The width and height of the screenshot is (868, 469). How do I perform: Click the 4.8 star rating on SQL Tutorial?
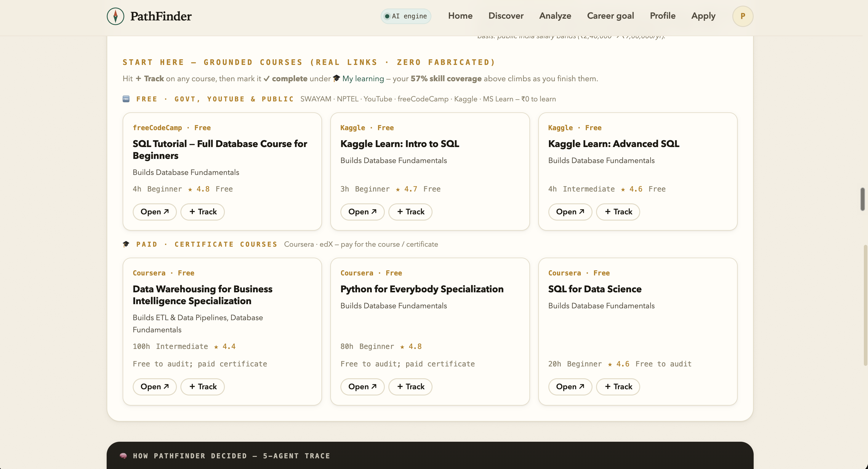[199, 189]
